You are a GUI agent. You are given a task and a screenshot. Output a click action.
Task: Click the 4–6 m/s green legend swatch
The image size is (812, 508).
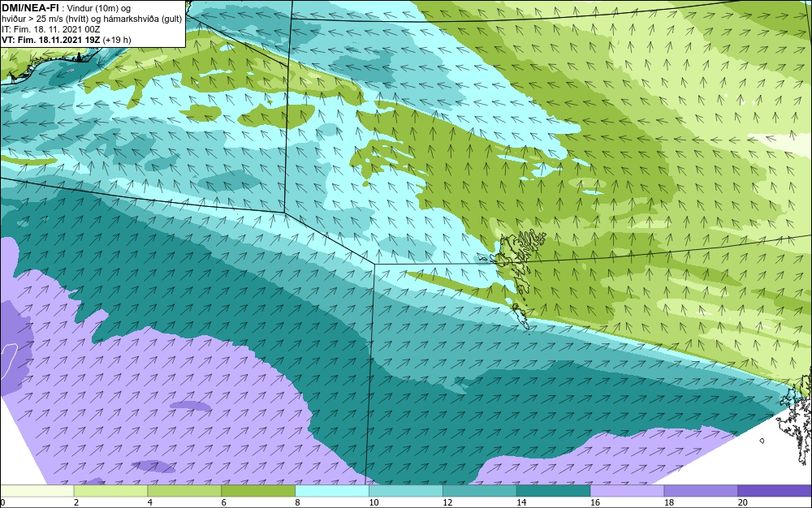(184, 490)
